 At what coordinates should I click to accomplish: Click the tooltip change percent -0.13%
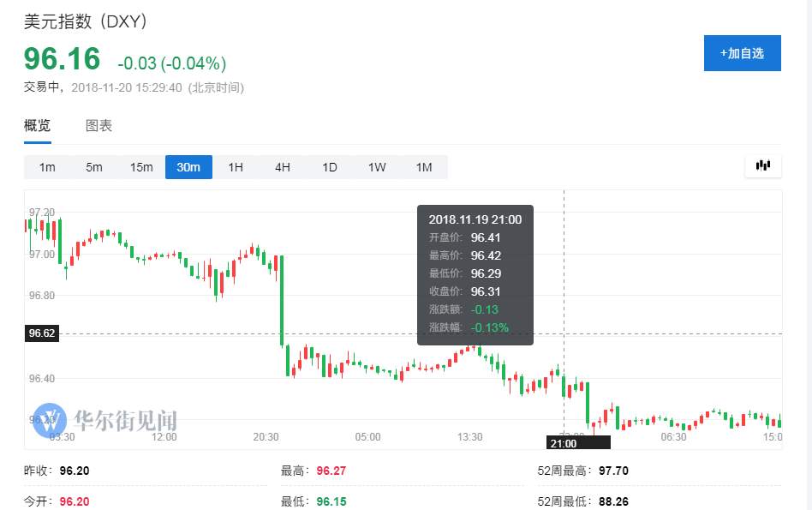[x=490, y=327]
